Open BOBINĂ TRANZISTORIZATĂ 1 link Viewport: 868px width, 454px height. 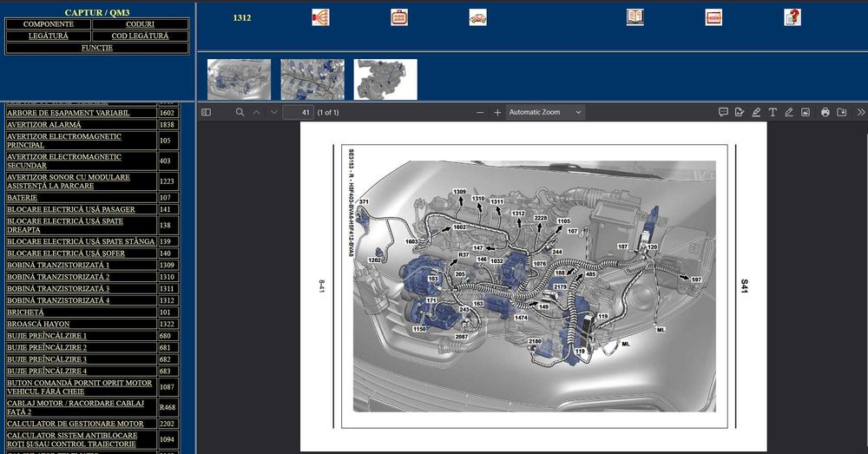[x=58, y=266]
